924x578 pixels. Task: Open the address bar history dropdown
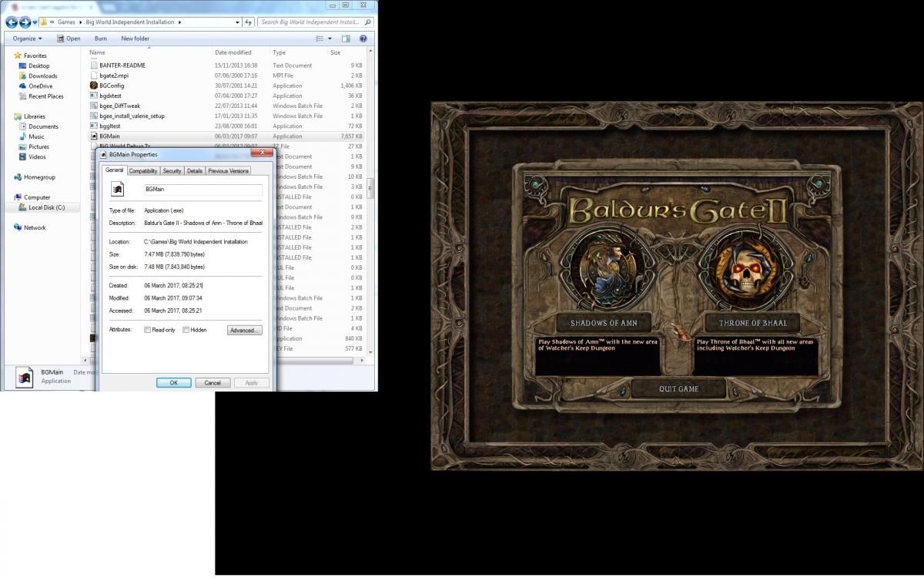click(x=238, y=22)
